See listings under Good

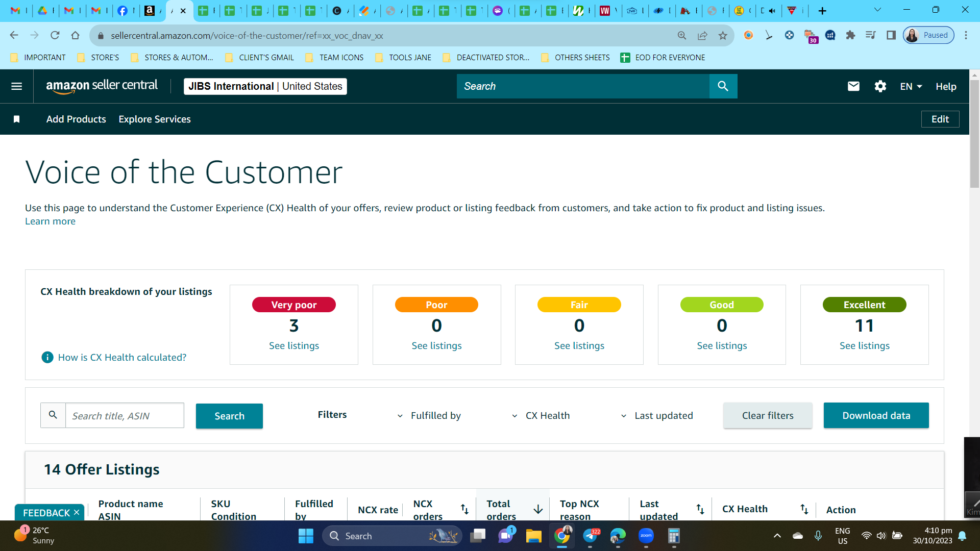(x=722, y=346)
